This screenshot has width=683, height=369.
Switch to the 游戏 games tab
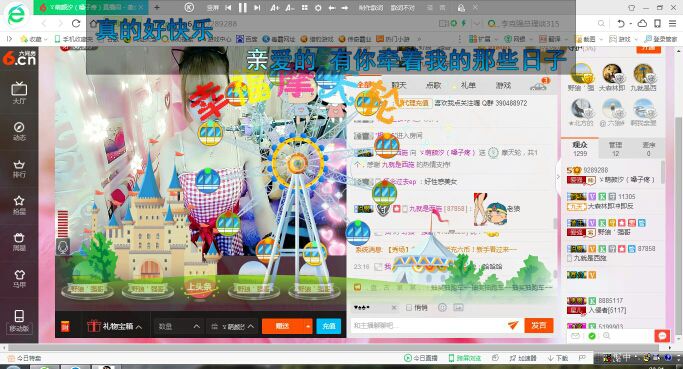coord(503,85)
